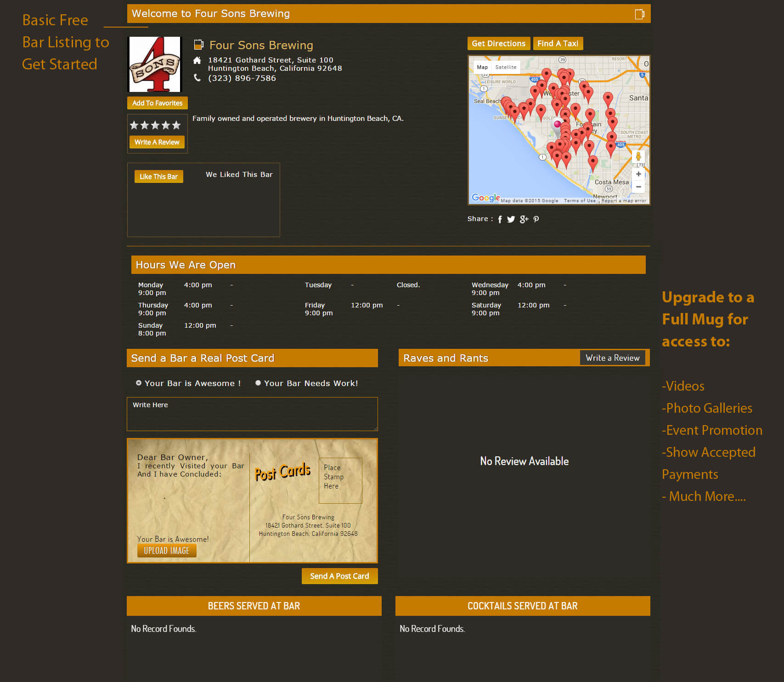
Task: Open Street View pegman on map
Action: click(638, 157)
